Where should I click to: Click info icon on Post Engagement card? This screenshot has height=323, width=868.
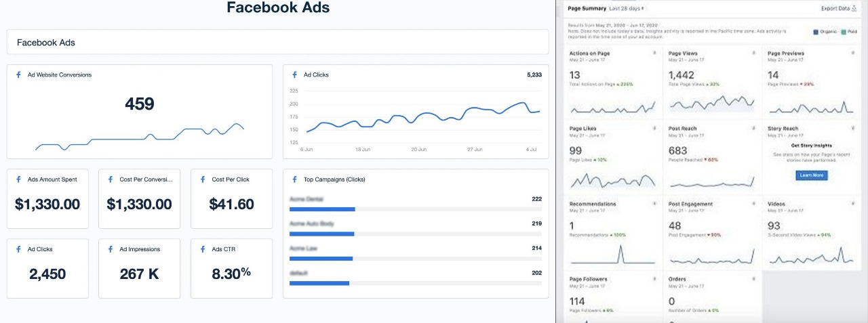753,203
